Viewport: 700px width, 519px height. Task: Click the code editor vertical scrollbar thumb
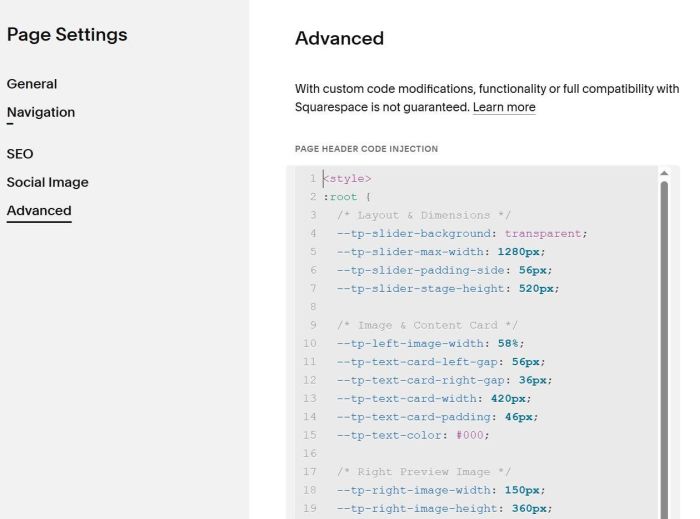(x=664, y=340)
